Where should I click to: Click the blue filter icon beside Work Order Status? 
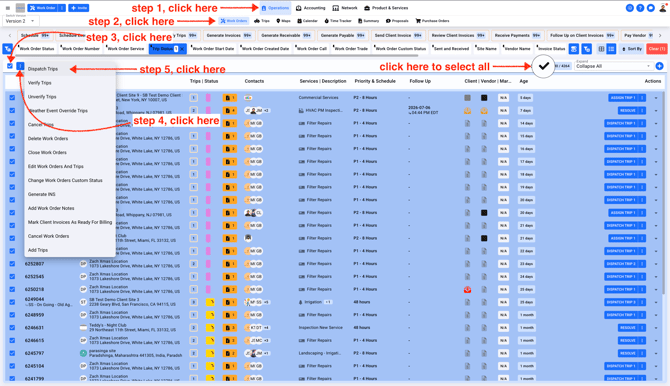(7, 49)
